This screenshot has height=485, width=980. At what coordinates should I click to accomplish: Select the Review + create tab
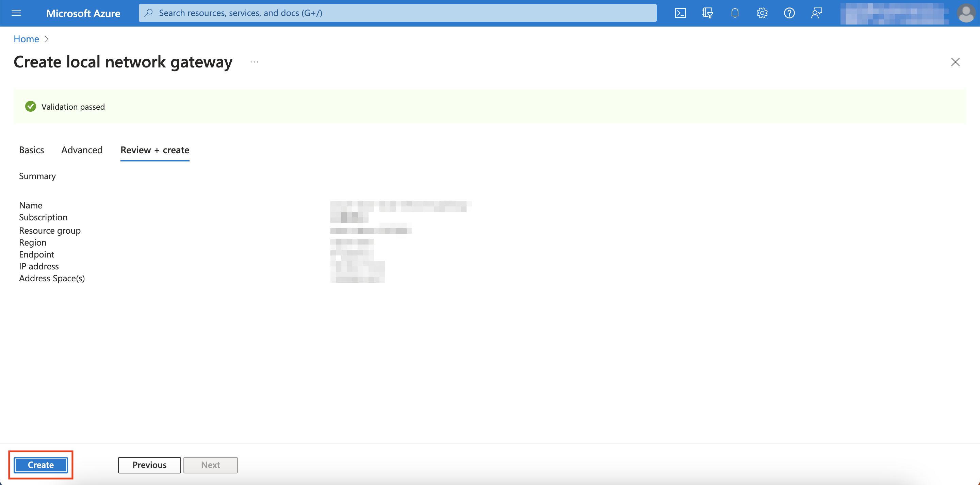tap(154, 150)
